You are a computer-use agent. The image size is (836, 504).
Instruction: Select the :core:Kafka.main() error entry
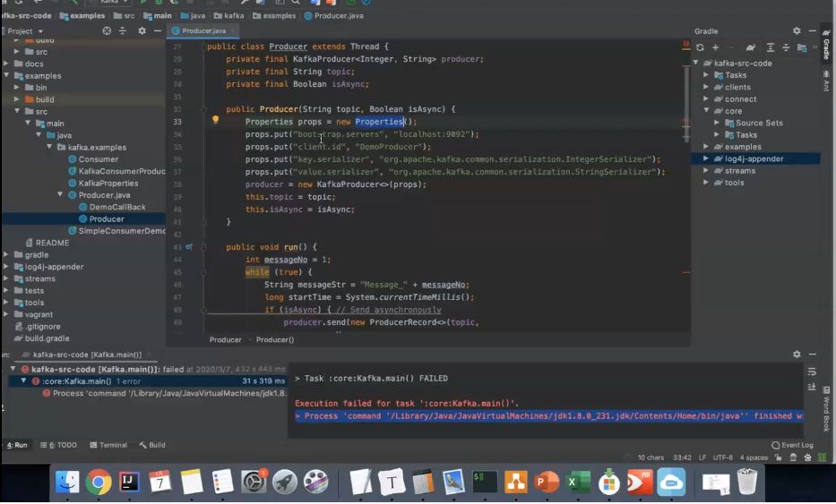pos(75,381)
